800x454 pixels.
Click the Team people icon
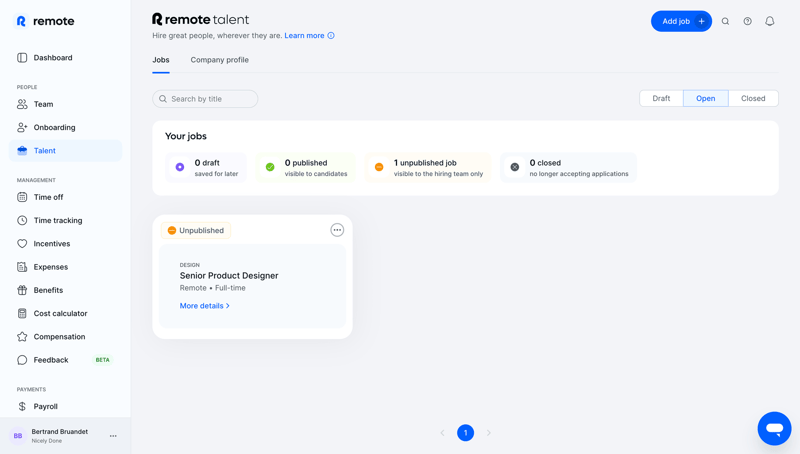coord(22,104)
